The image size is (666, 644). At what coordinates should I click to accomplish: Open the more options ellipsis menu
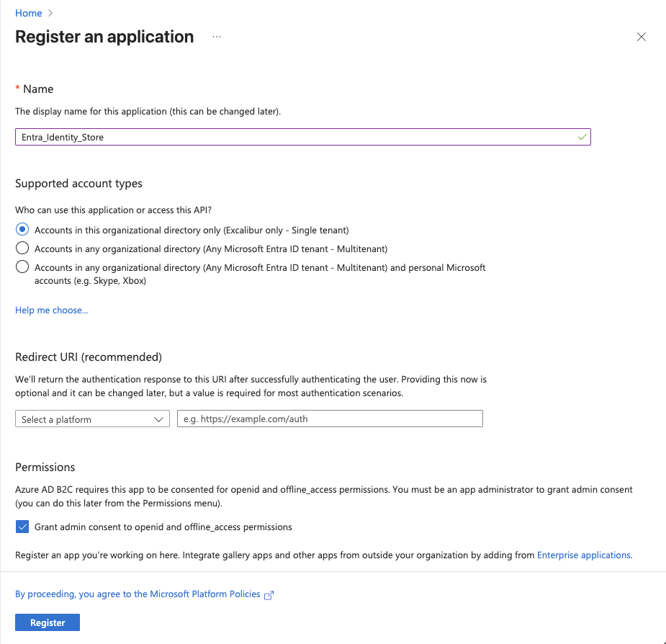click(x=217, y=37)
